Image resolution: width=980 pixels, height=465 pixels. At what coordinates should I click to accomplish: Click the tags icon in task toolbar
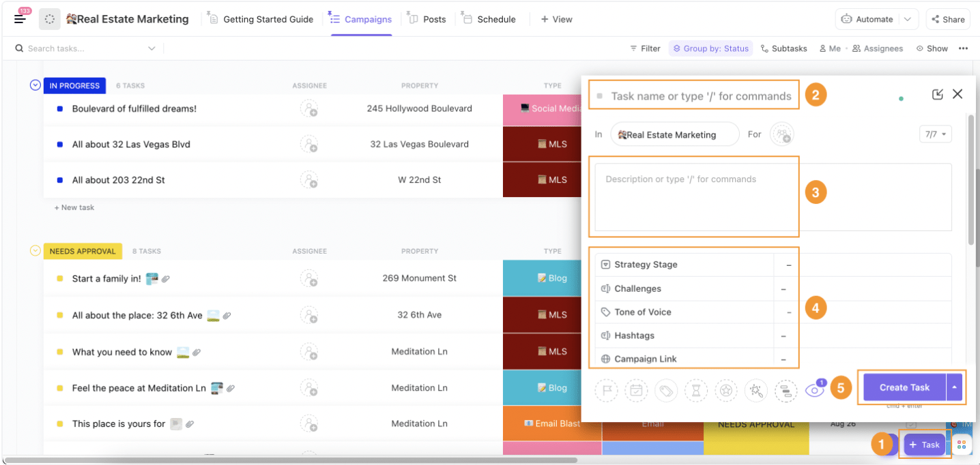click(666, 391)
